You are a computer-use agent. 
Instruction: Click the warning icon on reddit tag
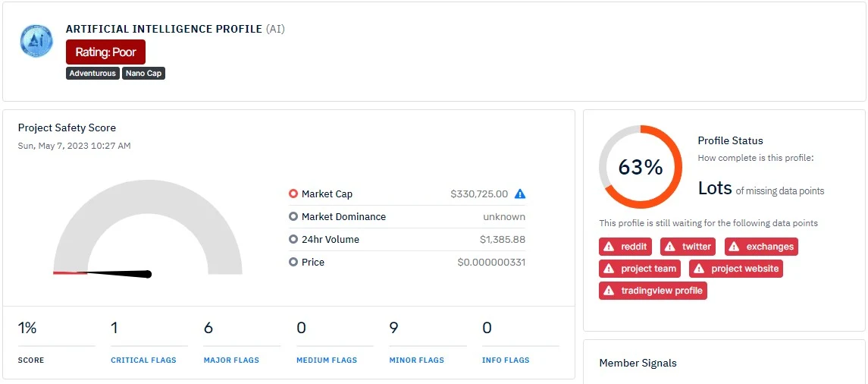pyautogui.click(x=609, y=247)
